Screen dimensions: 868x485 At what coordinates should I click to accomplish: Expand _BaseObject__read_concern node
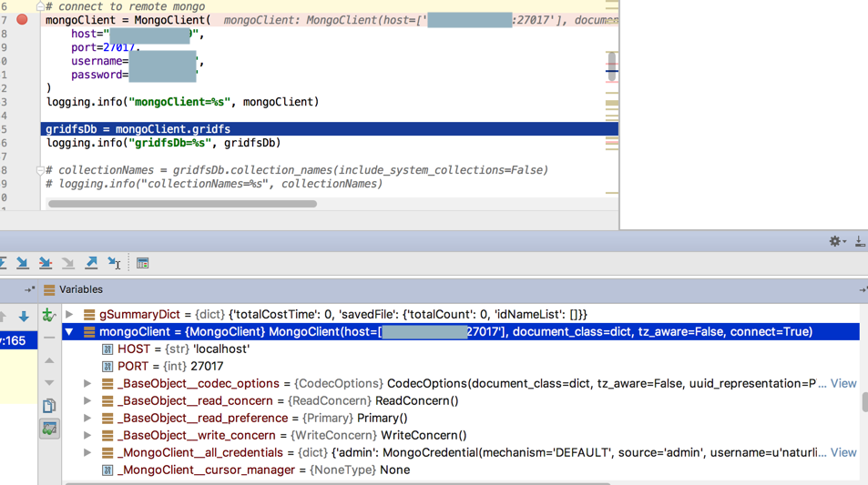pyautogui.click(x=87, y=400)
